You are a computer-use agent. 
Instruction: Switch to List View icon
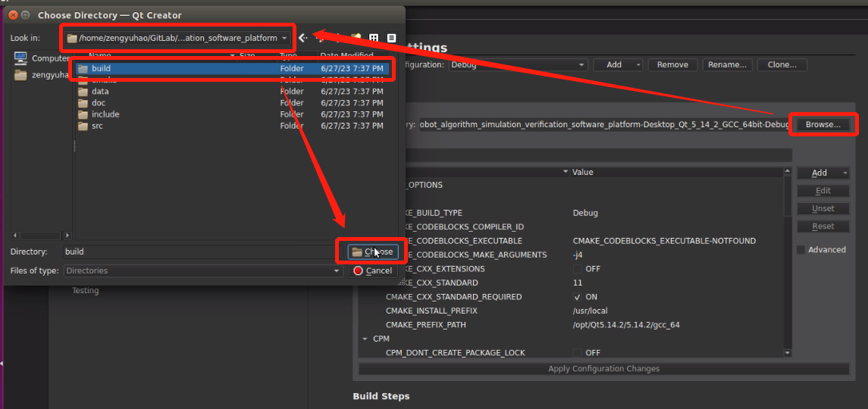tap(374, 38)
